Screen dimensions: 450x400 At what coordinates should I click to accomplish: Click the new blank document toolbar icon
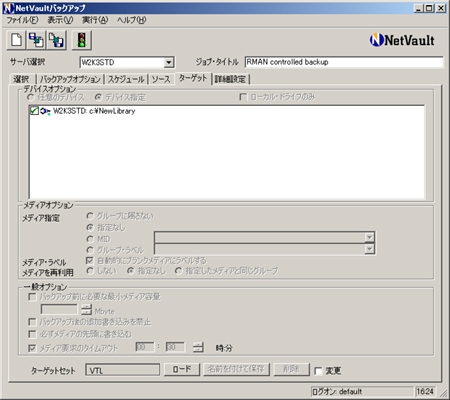point(17,40)
